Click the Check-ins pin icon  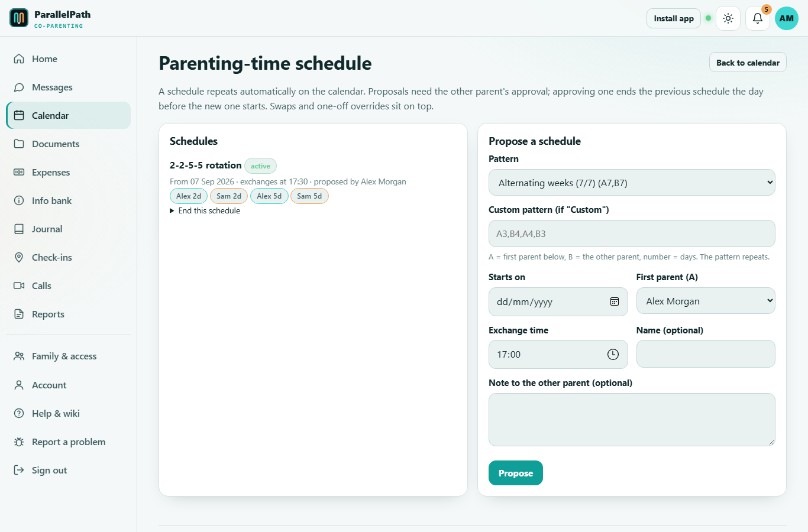click(x=19, y=257)
